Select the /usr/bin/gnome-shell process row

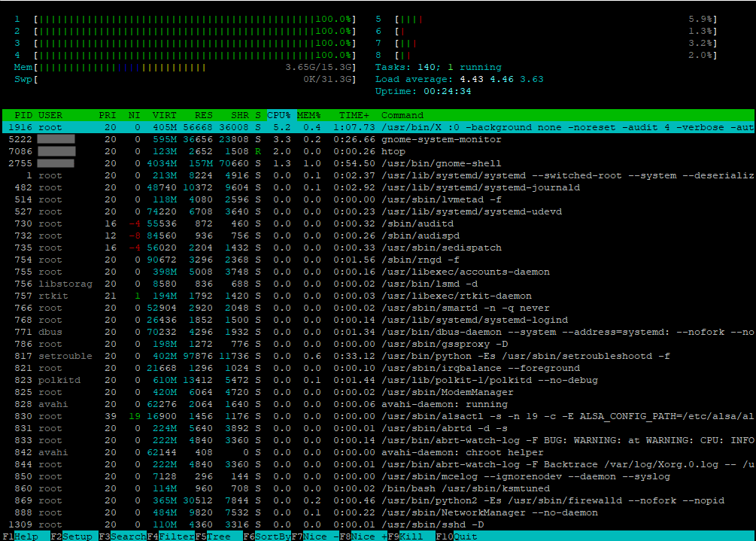point(378,163)
